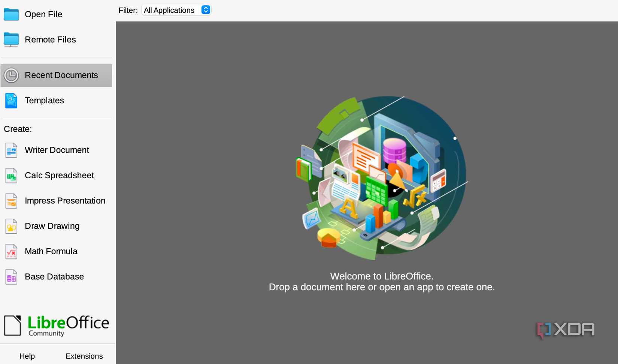Click the LibreOffice Community logo
The width and height of the screenshot is (618, 364).
[x=57, y=325]
